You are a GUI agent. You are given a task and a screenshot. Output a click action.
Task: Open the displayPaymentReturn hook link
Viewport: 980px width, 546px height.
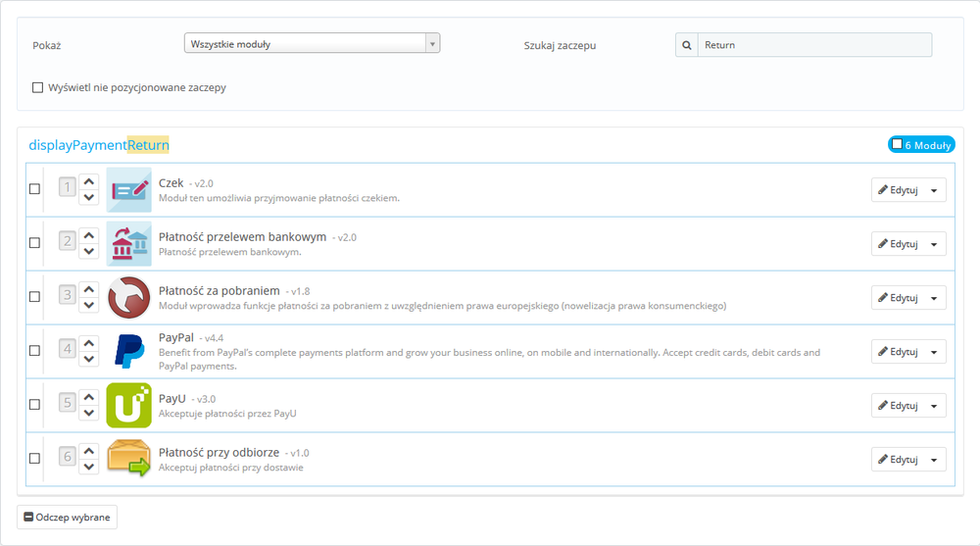click(99, 145)
